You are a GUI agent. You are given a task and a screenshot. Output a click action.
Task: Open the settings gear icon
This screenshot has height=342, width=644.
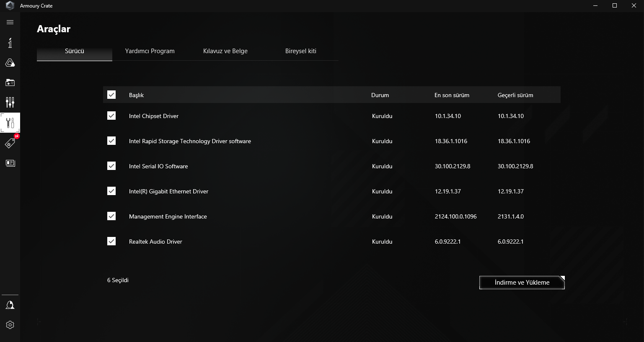pos(10,325)
